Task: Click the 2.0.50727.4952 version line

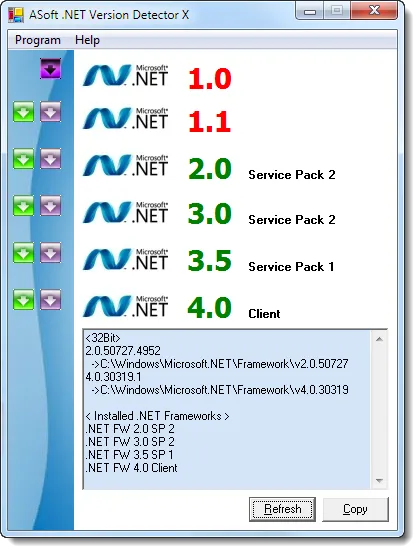Action: click(x=123, y=351)
